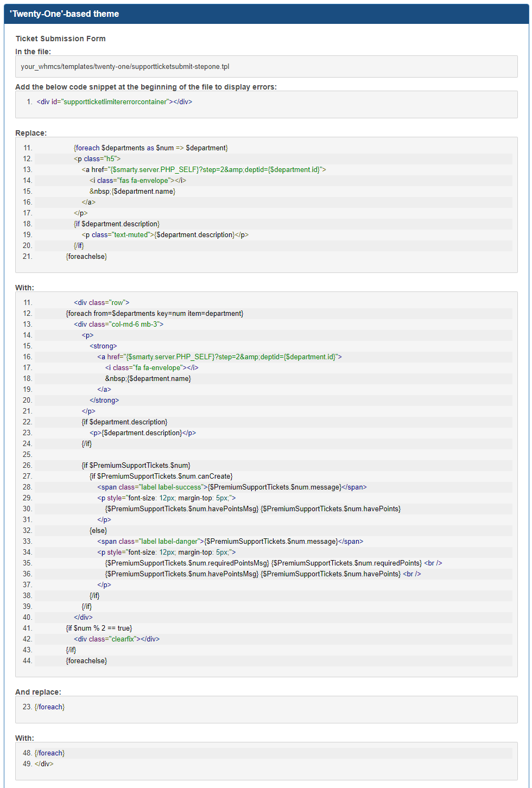Viewport: 532px width, 788px height.
Task: Click the div class="row" code line
Action: [x=102, y=303]
